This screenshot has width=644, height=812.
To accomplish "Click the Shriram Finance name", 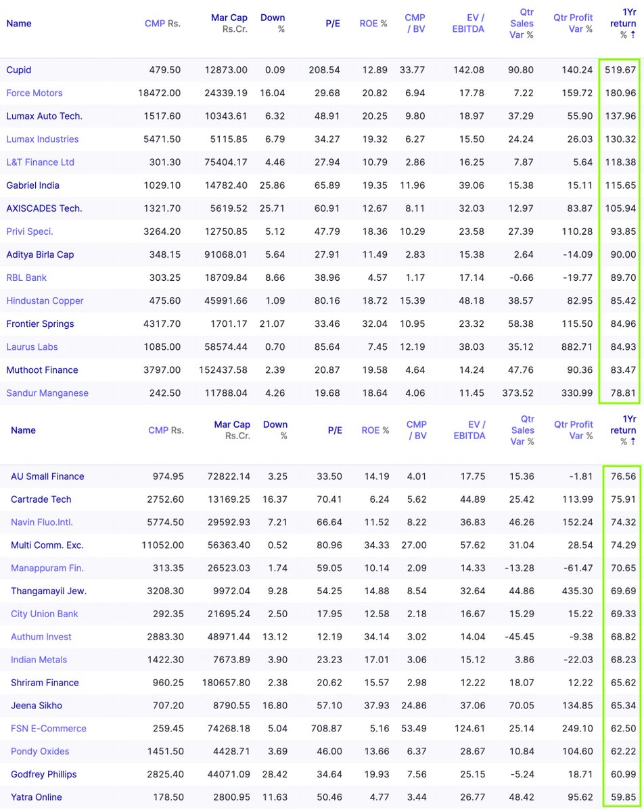I will click(45, 683).
